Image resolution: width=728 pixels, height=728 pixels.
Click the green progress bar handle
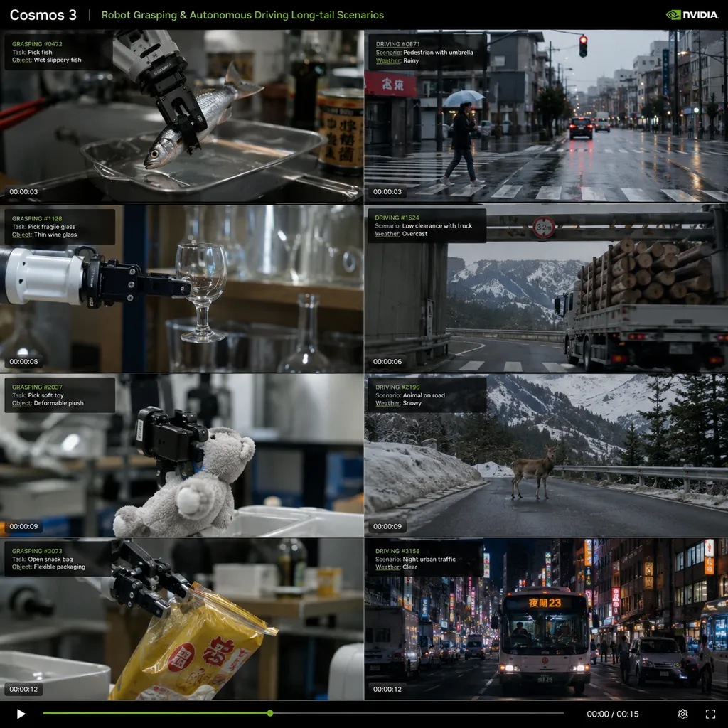tap(269, 713)
